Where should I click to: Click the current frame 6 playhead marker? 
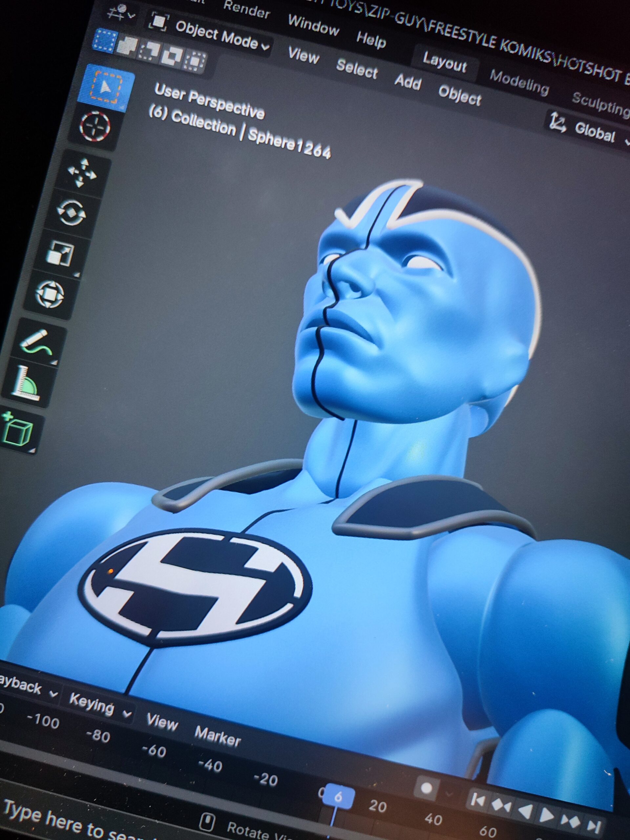point(338,796)
